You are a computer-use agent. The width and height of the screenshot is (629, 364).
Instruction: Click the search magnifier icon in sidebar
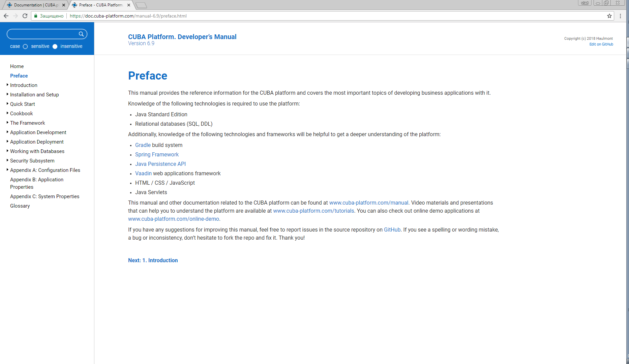coord(81,34)
